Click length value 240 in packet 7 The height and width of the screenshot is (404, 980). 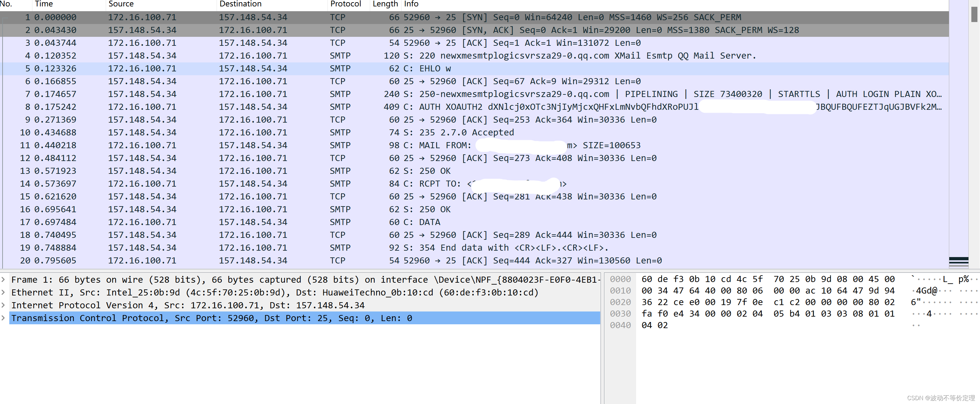tap(392, 94)
